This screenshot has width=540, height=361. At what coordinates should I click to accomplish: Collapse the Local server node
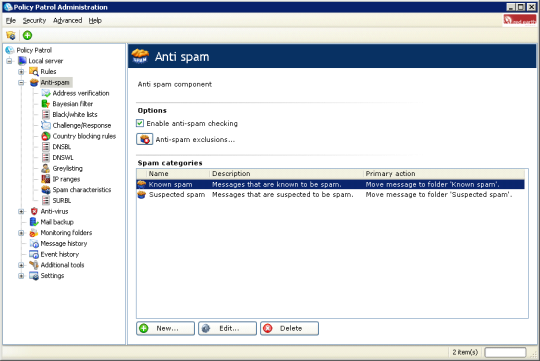click(x=9, y=61)
